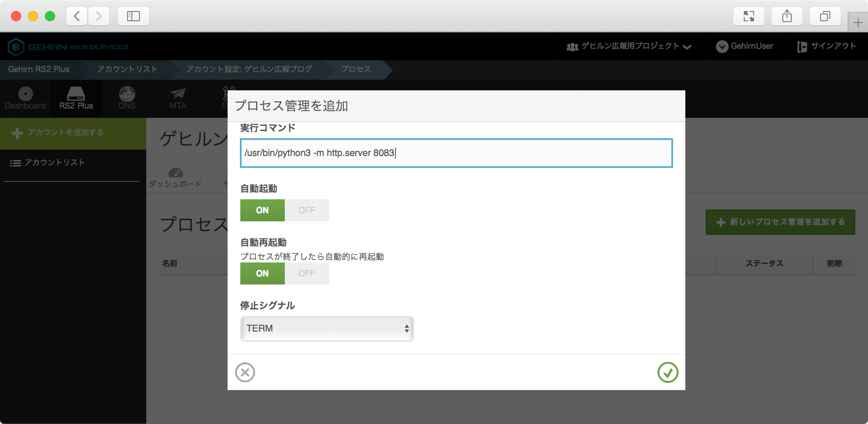Turn 自動再起動 switch OFF
This screenshot has width=868, height=424.
[x=307, y=273]
